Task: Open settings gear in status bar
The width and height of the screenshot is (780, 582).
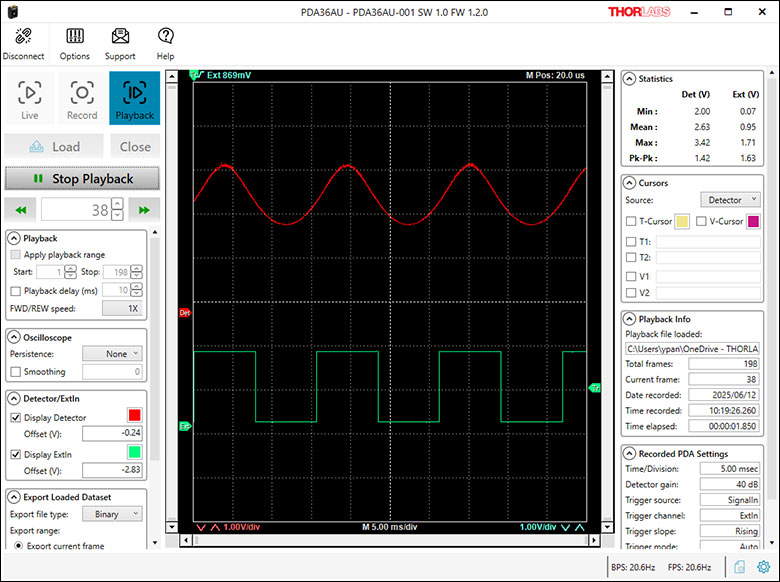Action: point(762,566)
